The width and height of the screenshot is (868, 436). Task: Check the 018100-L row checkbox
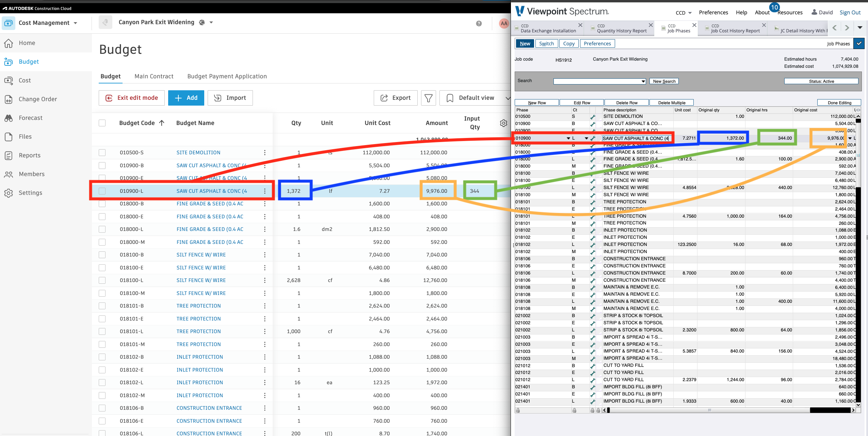click(x=102, y=280)
